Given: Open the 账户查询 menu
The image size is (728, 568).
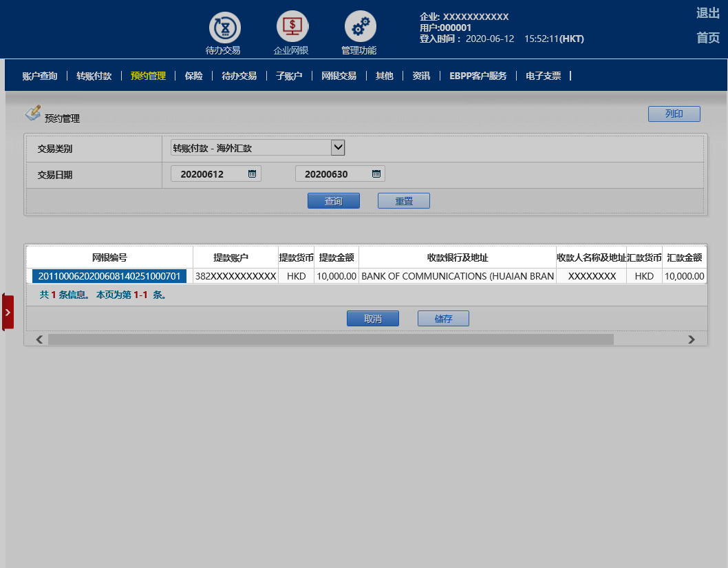Looking at the screenshot, I should 40,76.
